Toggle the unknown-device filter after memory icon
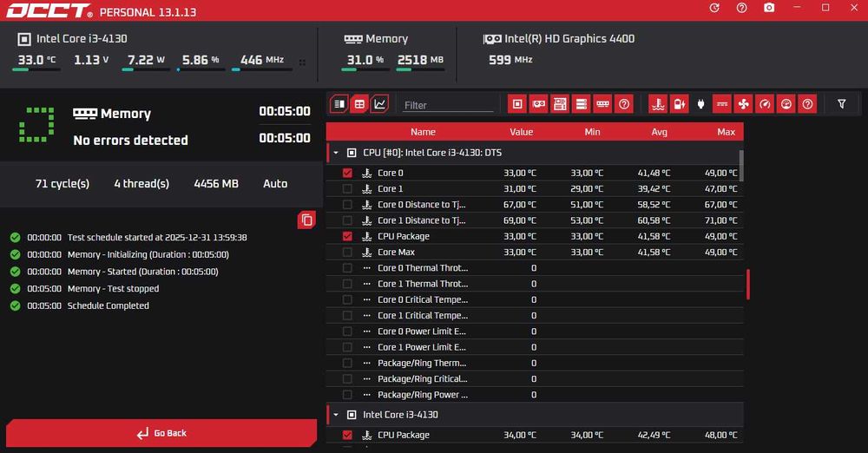Image resolution: width=868 pixels, height=453 pixels. tap(624, 103)
